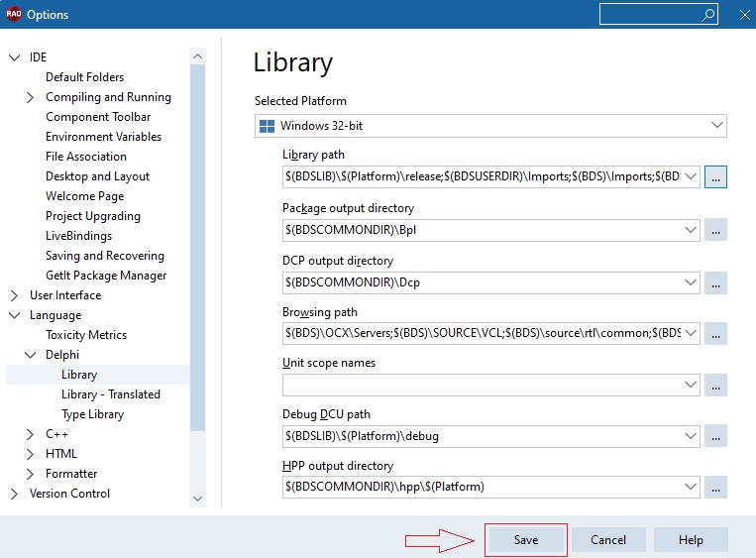Expand Unit scope names dropdown arrow
The height and width of the screenshot is (558, 756).
pyautogui.click(x=691, y=385)
